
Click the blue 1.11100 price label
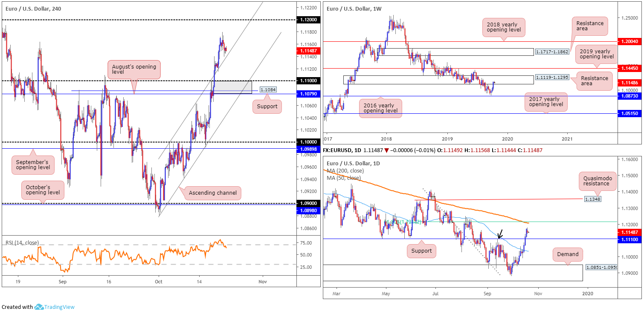(x=629, y=240)
